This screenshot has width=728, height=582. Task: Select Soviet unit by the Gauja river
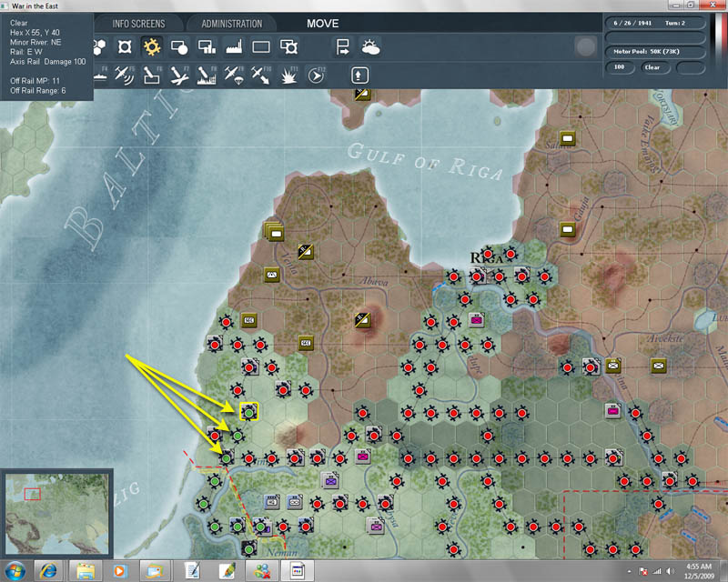pos(567,229)
